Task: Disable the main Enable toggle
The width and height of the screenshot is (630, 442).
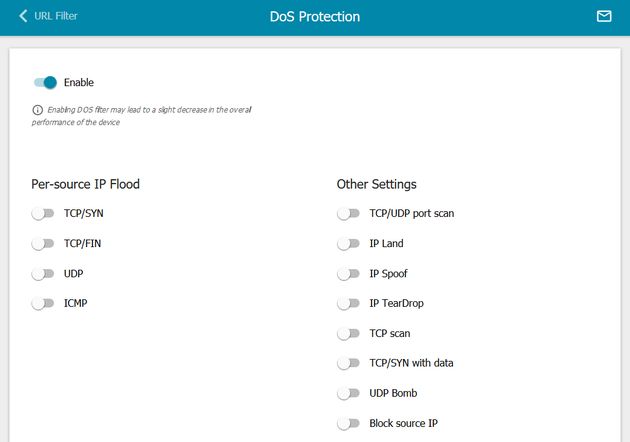Action: click(45, 82)
